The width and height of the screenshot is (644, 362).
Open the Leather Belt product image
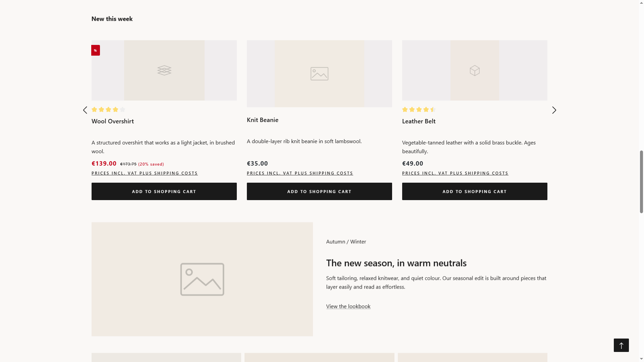pos(475,70)
